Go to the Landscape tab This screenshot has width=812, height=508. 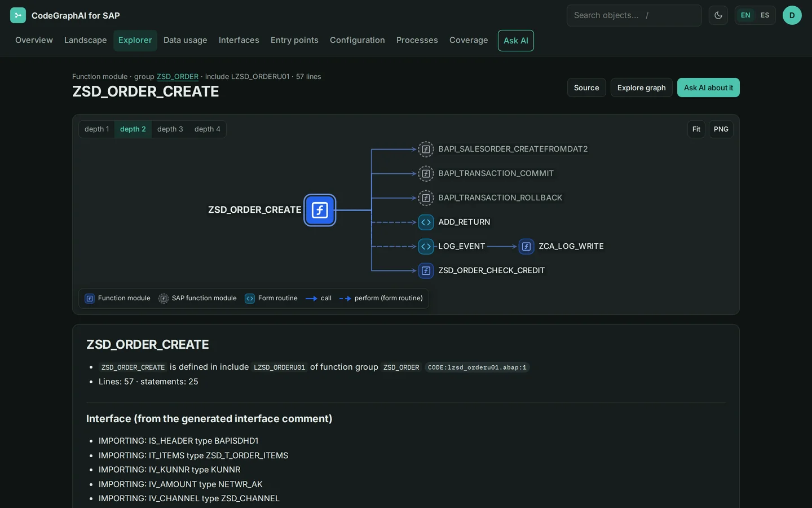click(86, 40)
